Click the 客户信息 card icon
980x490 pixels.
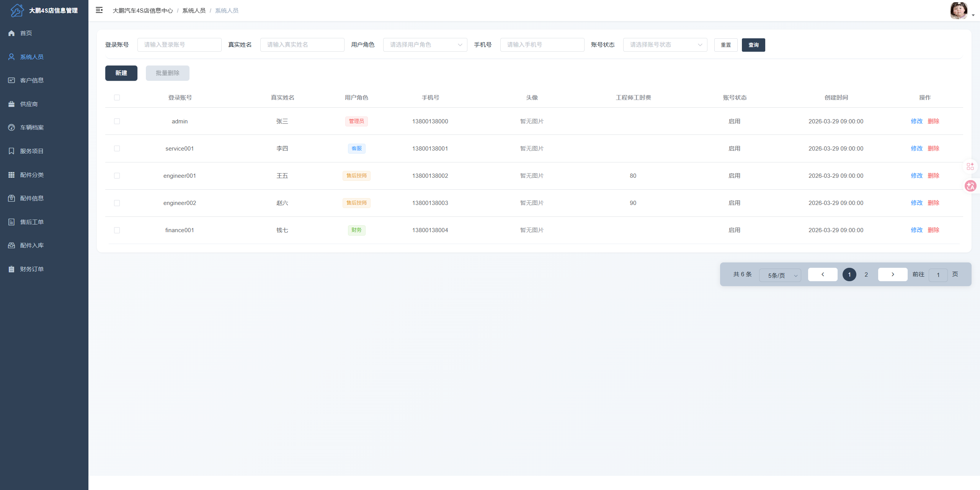click(11, 80)
